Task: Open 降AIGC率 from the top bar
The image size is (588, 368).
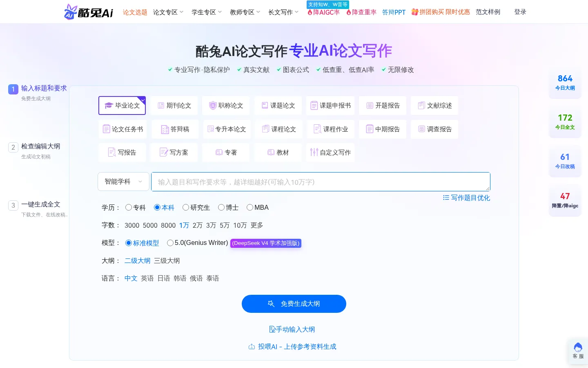Action: point(323,12)
